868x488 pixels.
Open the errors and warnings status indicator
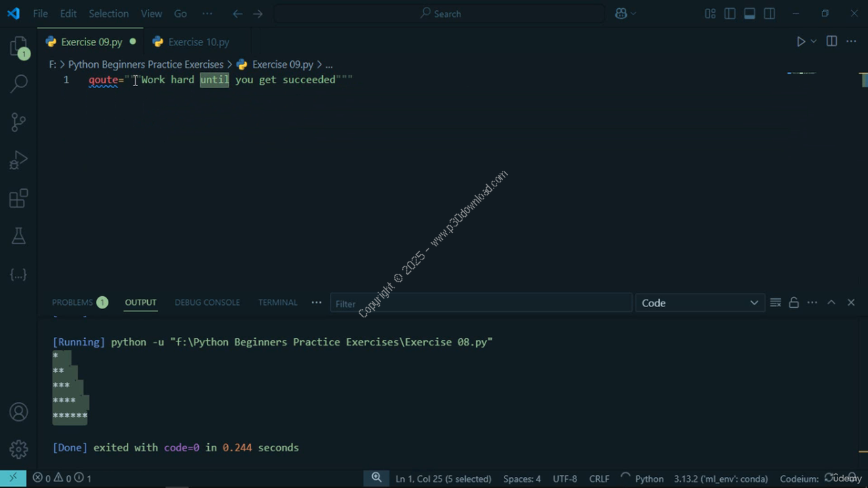coord(62,479)
